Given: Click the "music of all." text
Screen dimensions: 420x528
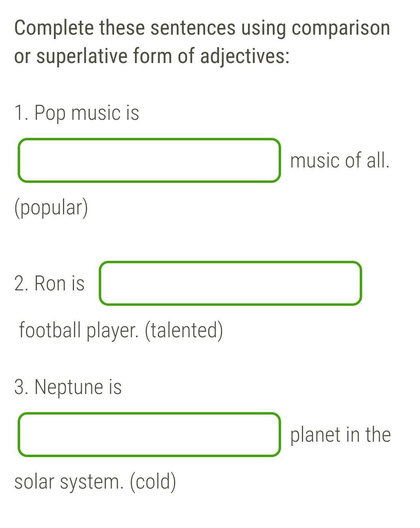Looking at the screenshot, I should (340, 160).
